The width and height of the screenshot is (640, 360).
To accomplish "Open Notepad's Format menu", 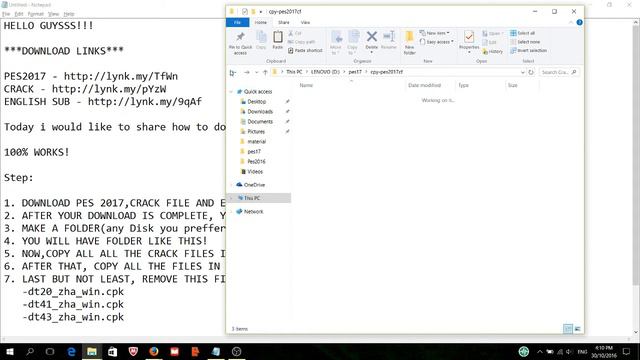I will coord(36,14).
